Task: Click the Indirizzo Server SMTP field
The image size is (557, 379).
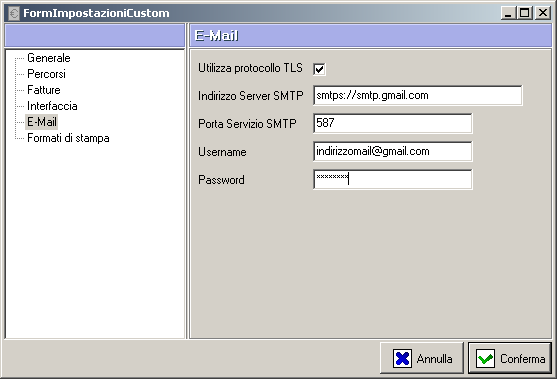Action: tap(418, 95)
